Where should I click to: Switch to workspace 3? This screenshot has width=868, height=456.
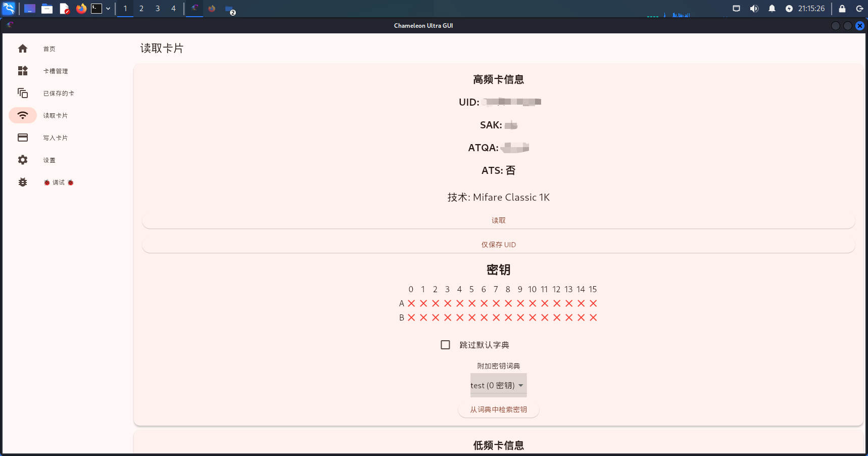pyautogui.click(x=158, y=9)
